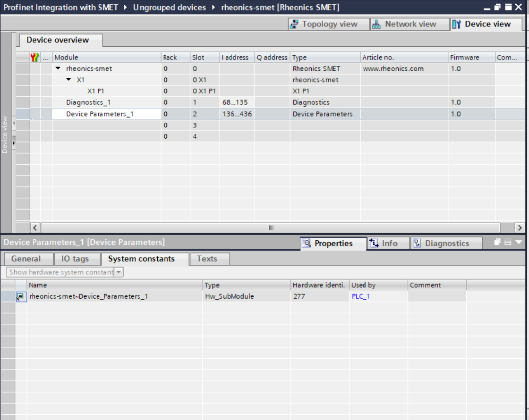Sort by the I address column header

point(237,57)
